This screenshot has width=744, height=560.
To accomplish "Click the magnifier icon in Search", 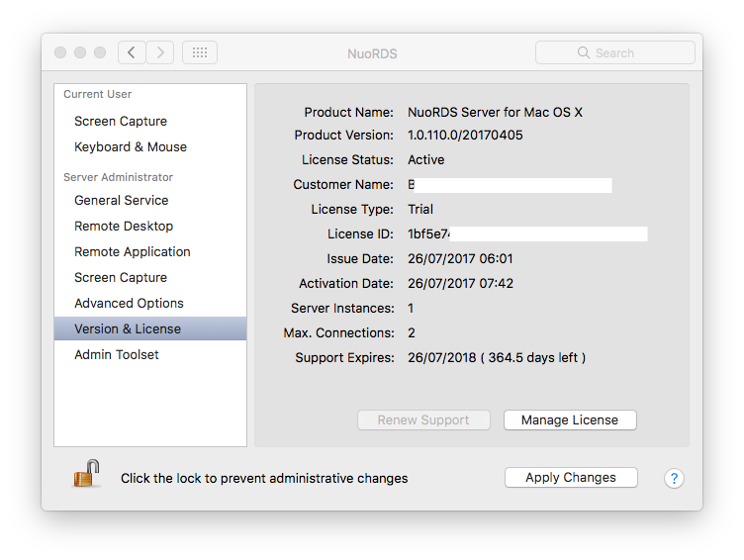I will (583, 52).
